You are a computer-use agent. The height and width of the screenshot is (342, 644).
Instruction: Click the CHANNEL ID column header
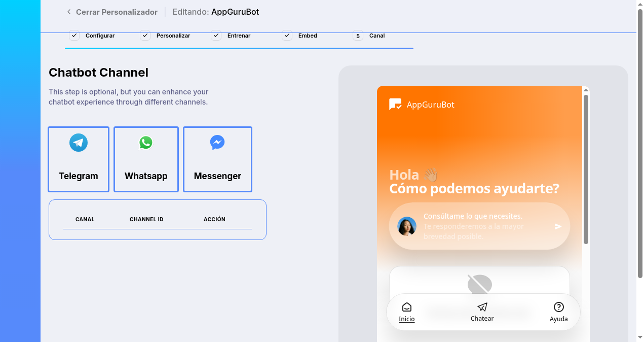pos(146,219)
